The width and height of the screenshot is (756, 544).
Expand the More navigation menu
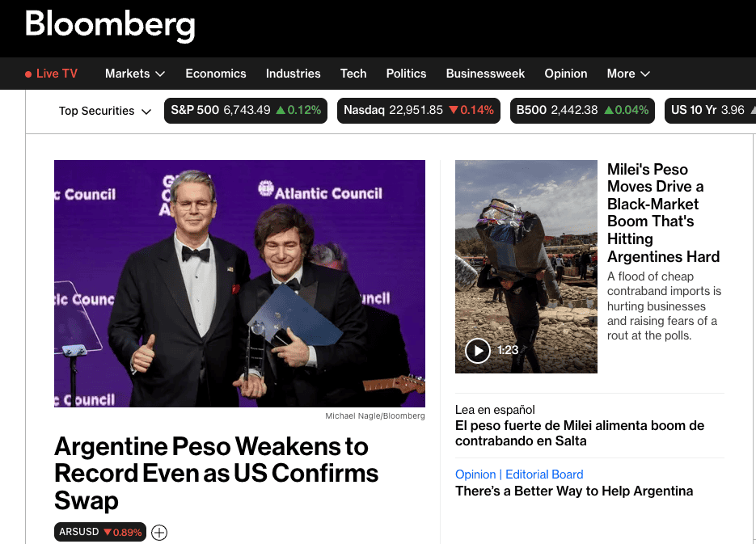click(628, 74)
